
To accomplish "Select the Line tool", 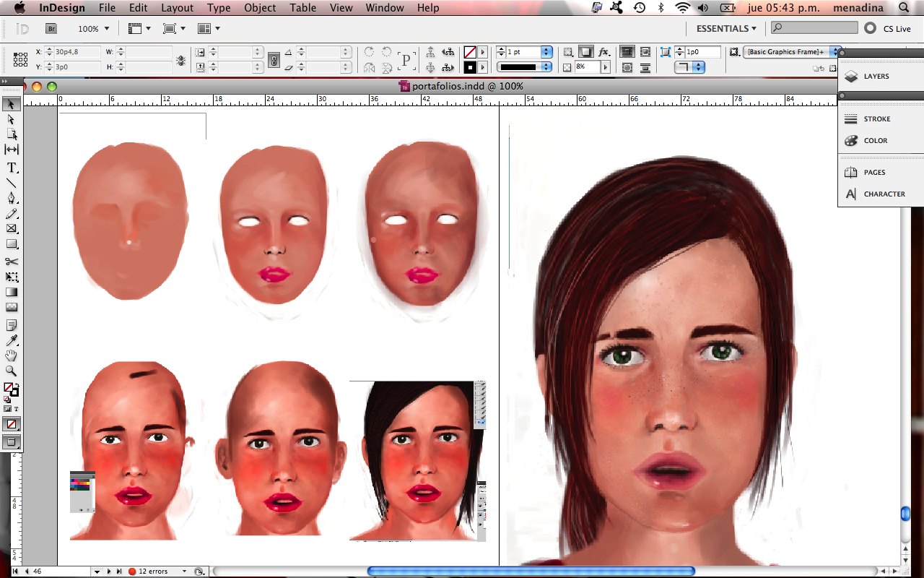I will (11, 183).
